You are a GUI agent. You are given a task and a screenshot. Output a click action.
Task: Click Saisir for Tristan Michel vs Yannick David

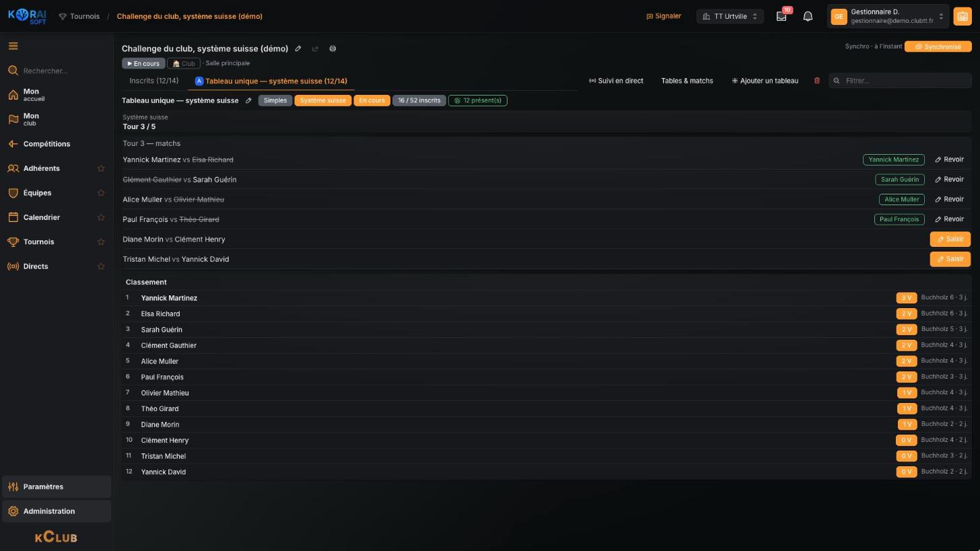click(950, 259)
